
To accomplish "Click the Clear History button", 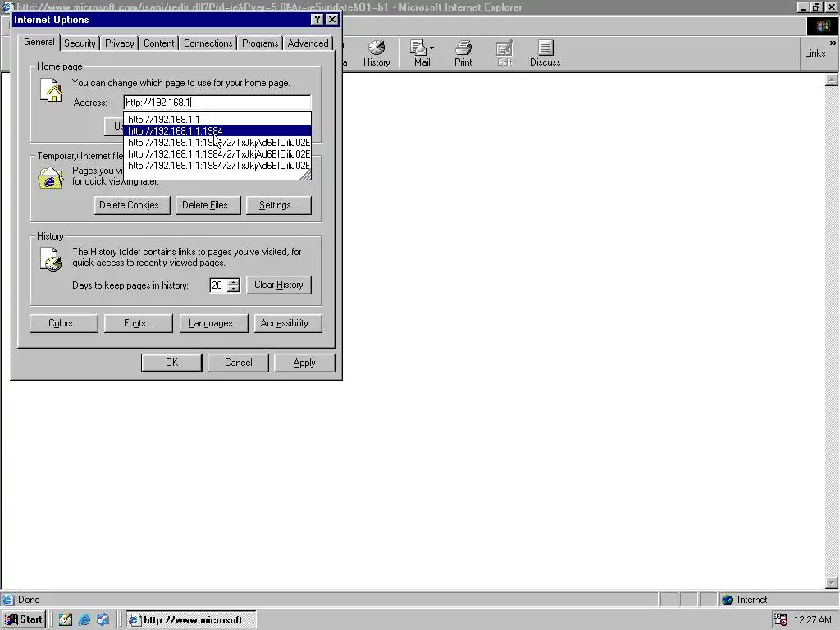I will tap(279, 285).
